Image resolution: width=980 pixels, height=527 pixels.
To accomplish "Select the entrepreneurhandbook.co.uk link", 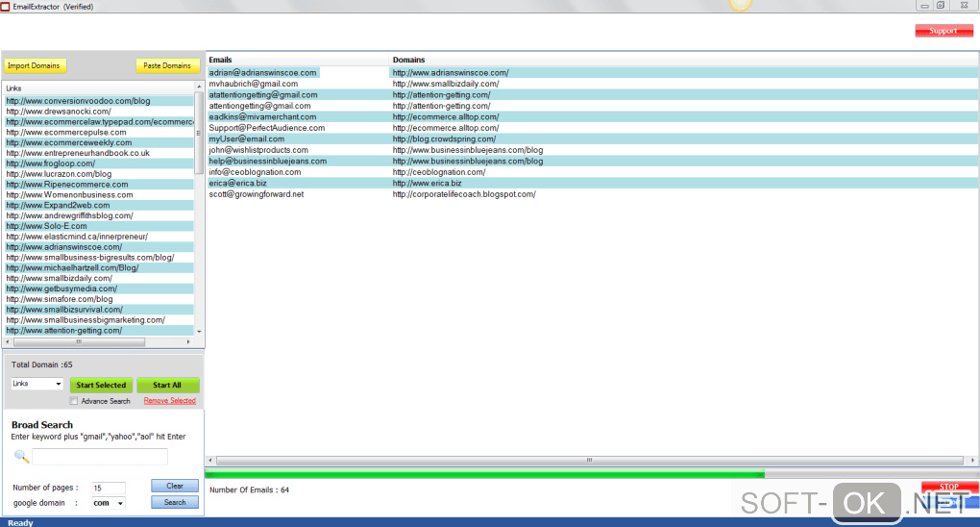I will [x=99, y=153].
